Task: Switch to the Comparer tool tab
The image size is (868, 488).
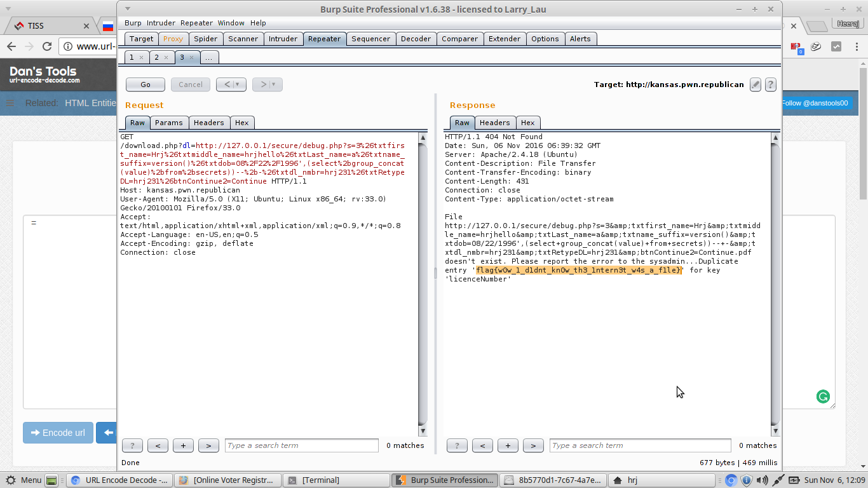Action: (459, 39)
